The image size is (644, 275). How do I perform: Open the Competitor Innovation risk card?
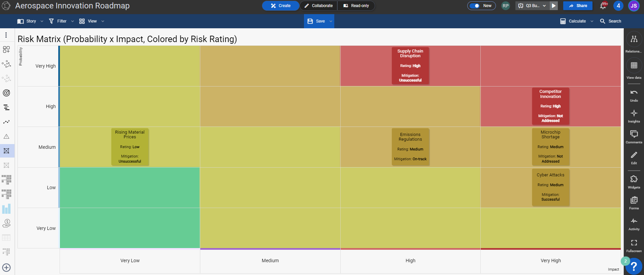[x=550, y=106]
